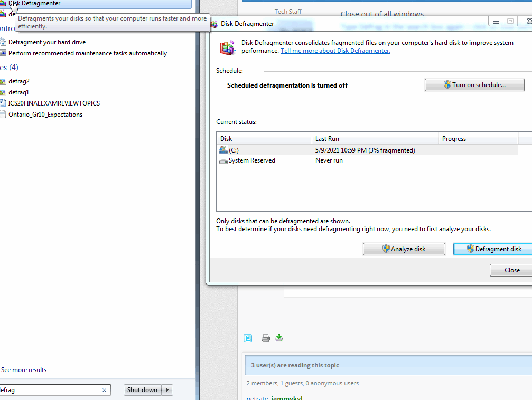The height and width of the screenshot is (400, 532).
Task: Sort by the Disk column header
Action: 264,139
